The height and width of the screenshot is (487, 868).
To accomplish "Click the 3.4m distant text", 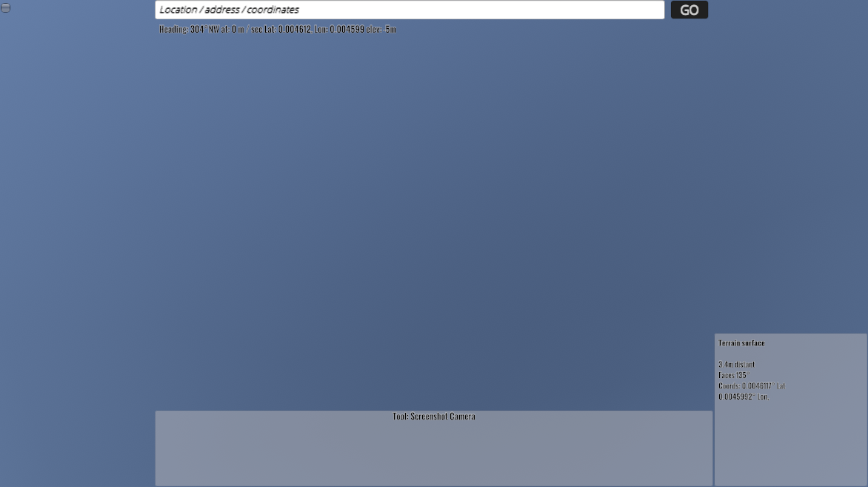I will pos(736,365).
